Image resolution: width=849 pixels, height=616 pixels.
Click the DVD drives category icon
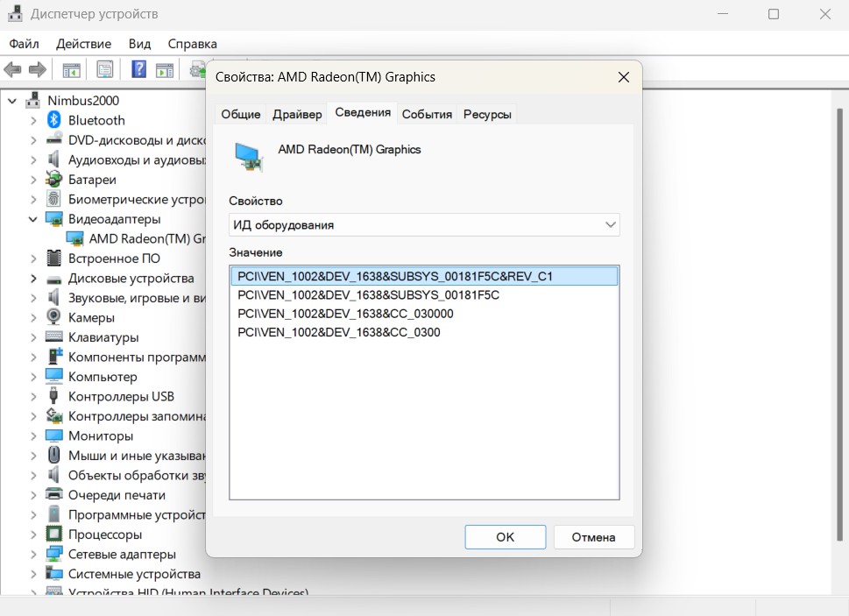(53, 139)
